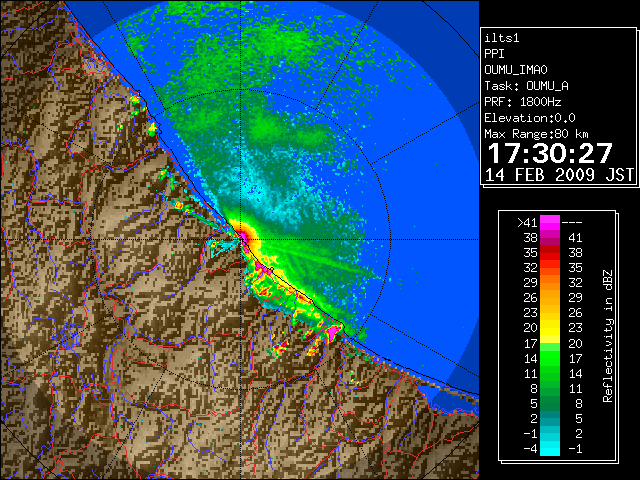The height and width of the screenshot is (480, 640).
Task: Click the magenta echo cell on southeast coast
Action: tap(333, 331)
